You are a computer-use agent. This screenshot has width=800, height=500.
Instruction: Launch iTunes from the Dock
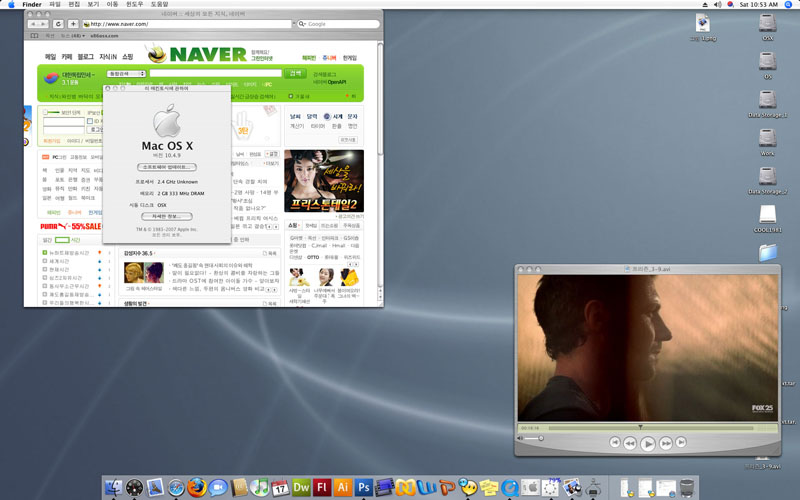[x=260, y=488]
